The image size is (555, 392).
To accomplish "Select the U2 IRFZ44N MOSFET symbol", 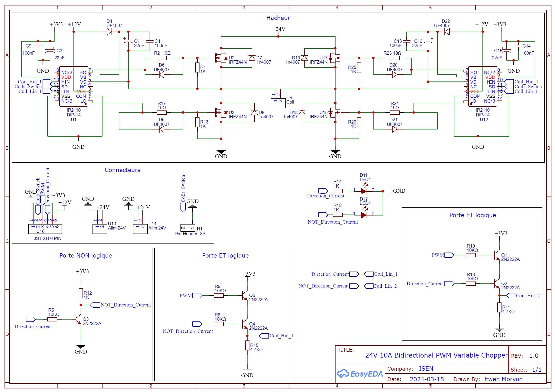I will click(221, 58).
